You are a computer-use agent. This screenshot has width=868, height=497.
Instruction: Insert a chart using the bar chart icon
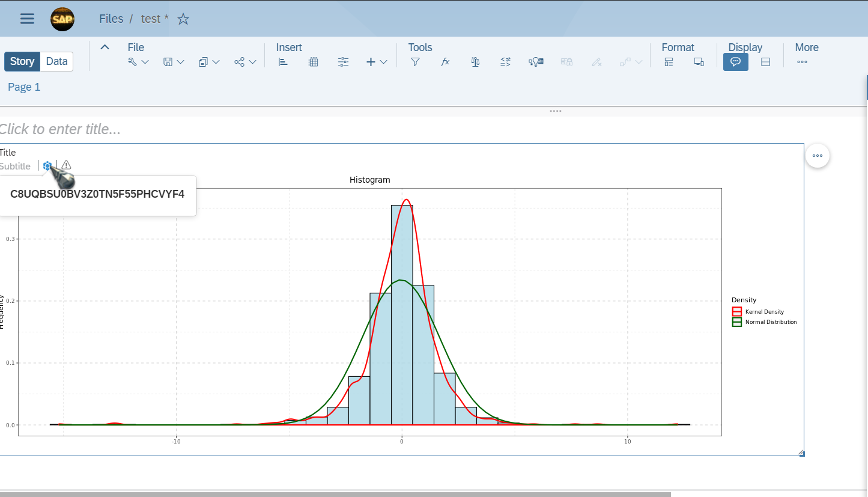284,61
